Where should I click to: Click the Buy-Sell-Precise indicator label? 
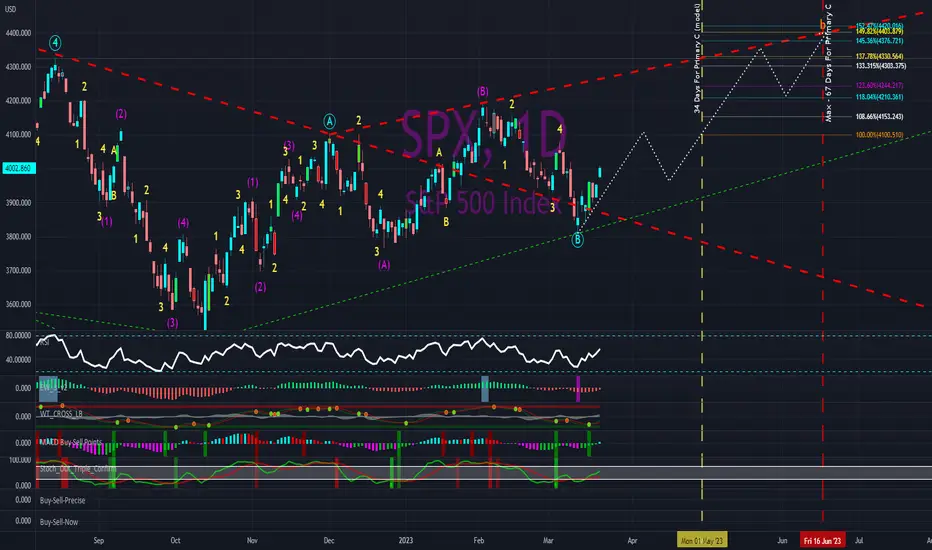pyautogui.click(x=62, y=501)
